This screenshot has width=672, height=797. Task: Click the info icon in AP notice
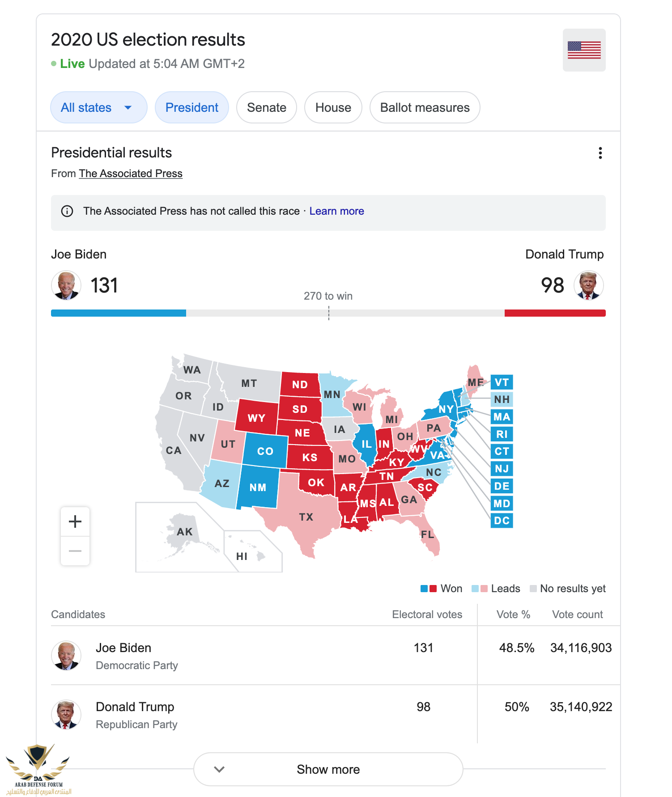pos(67,211)
